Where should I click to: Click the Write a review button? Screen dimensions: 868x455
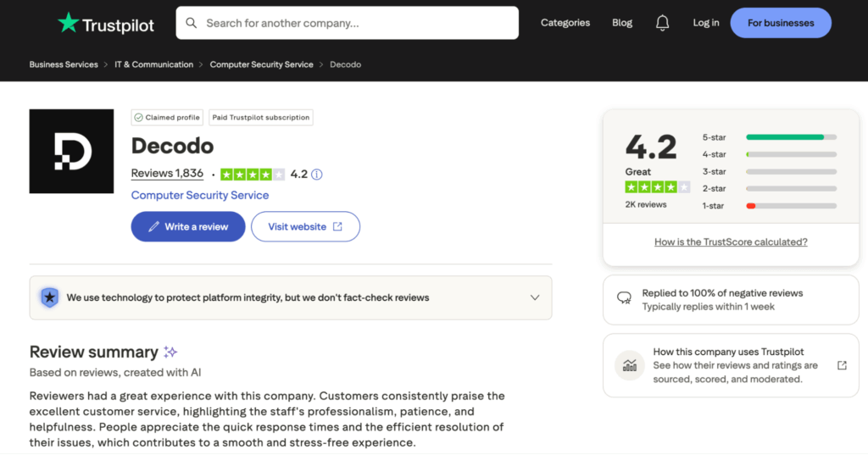[188, 226]
